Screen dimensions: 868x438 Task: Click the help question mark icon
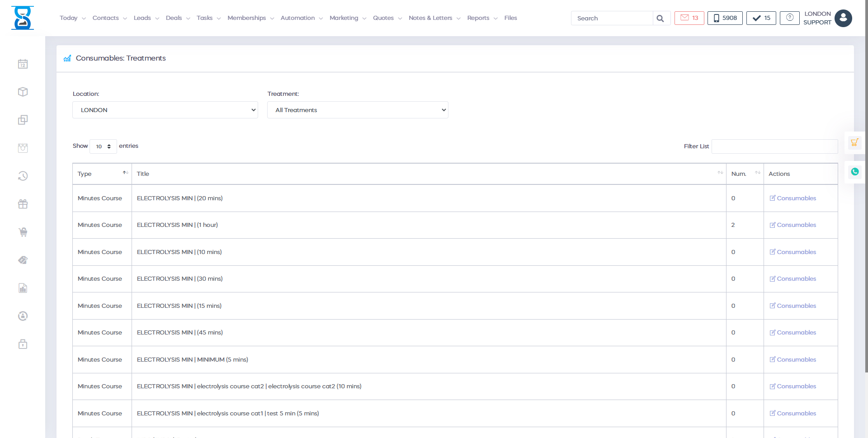(789, 18)
